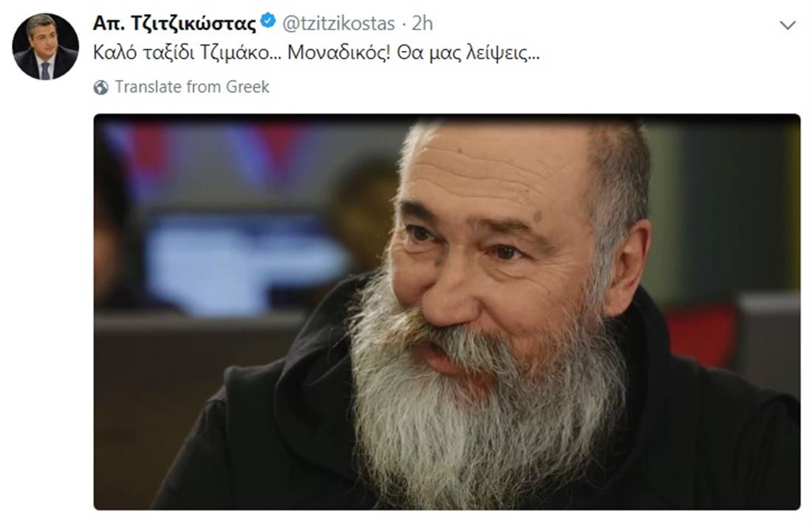Click Translate from Greek link
812x525 pixels.
[192, 87]
